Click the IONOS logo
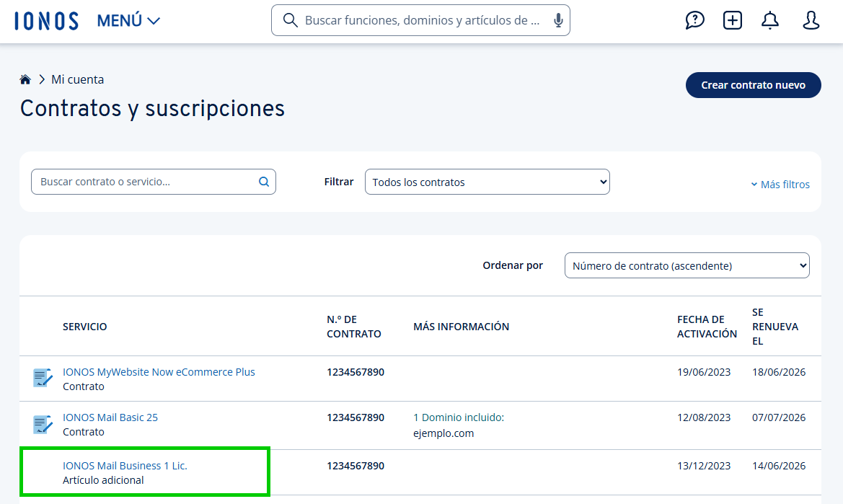 pos(46,21)
